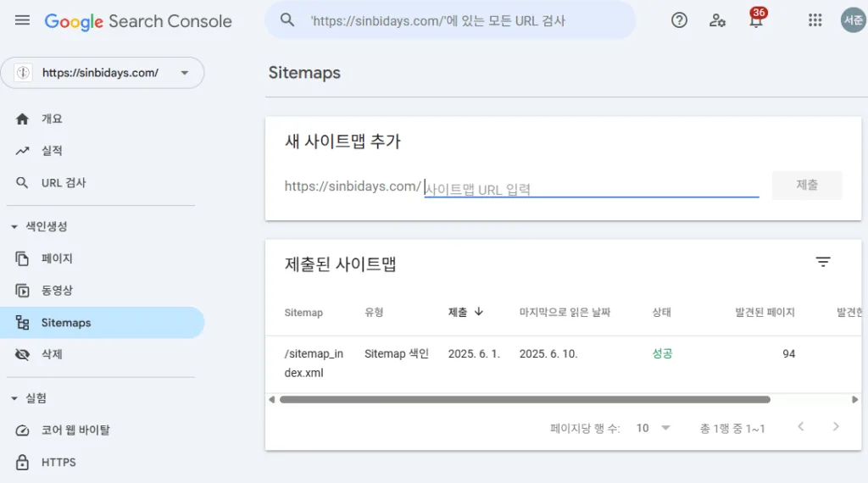The image size is (868, 483).
Task: Focus the 사이트맵 URL 입력 field
Action: tap(591, 189)
